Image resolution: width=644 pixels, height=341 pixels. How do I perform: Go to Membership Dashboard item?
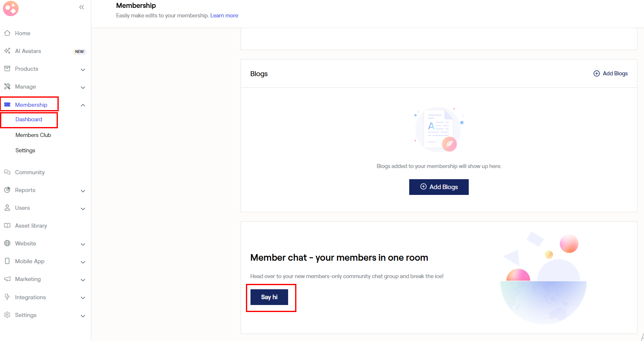(29, 119)
